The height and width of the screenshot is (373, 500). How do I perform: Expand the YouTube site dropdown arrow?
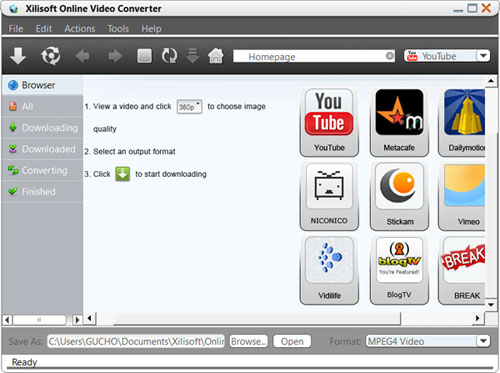point(483,56)
